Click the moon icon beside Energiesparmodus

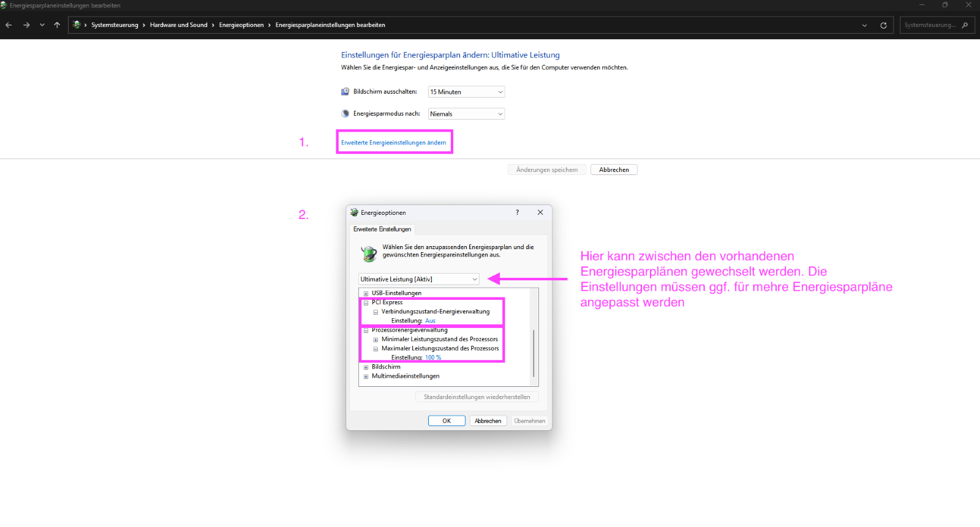tap(345, 113)
